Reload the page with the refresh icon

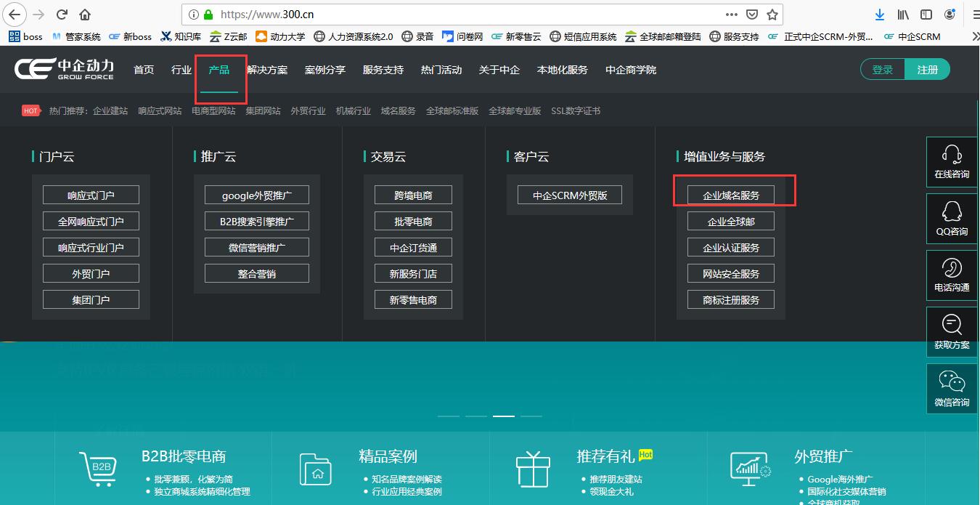(x=62, y=15)
